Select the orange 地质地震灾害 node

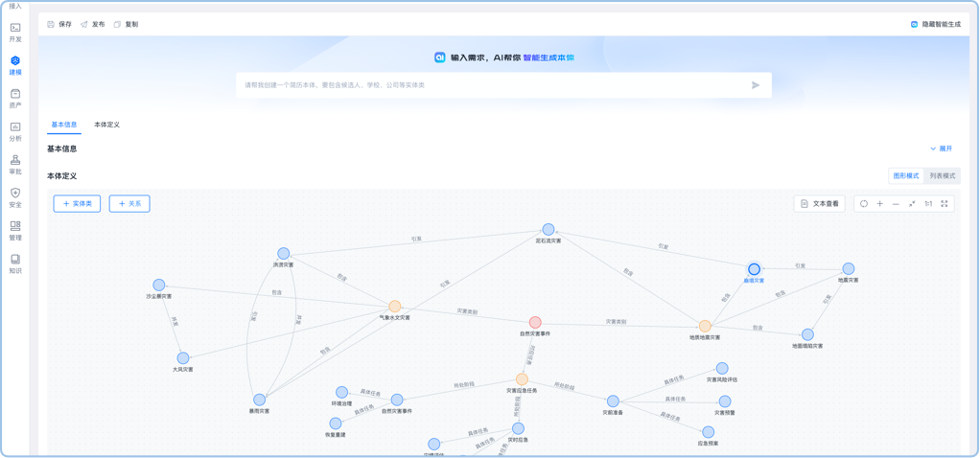pos(705,326)
